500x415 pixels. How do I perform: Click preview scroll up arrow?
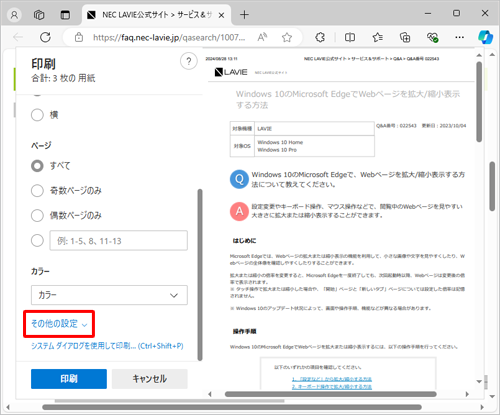479,55
